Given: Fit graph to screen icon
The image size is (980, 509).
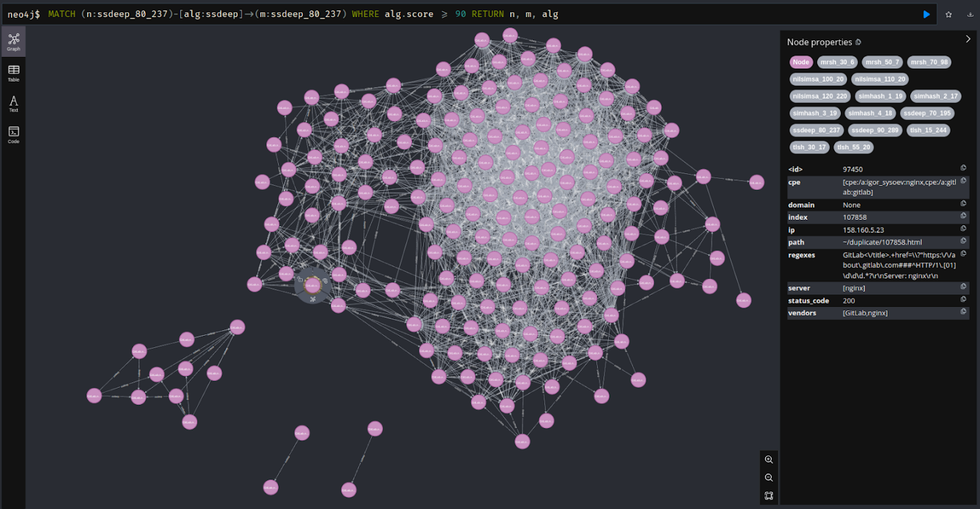Looking at the screenshot, I should coord(768,496).
